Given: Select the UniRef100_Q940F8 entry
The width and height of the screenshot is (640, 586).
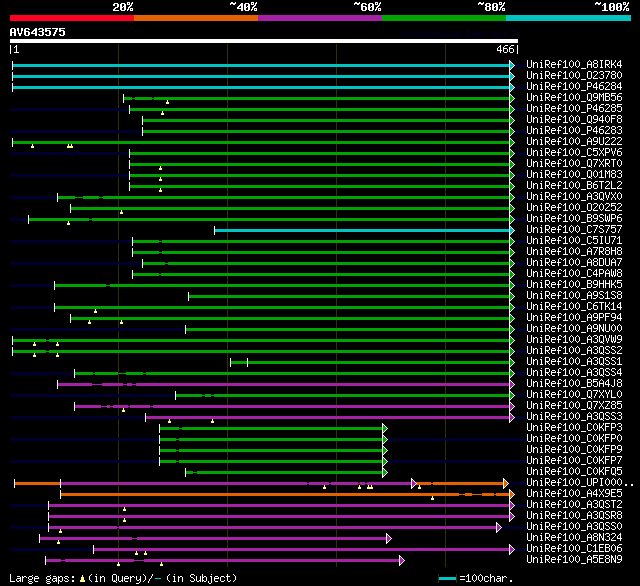Looking at the screenshot, I should pyautogui.click(x=574, y=120).
